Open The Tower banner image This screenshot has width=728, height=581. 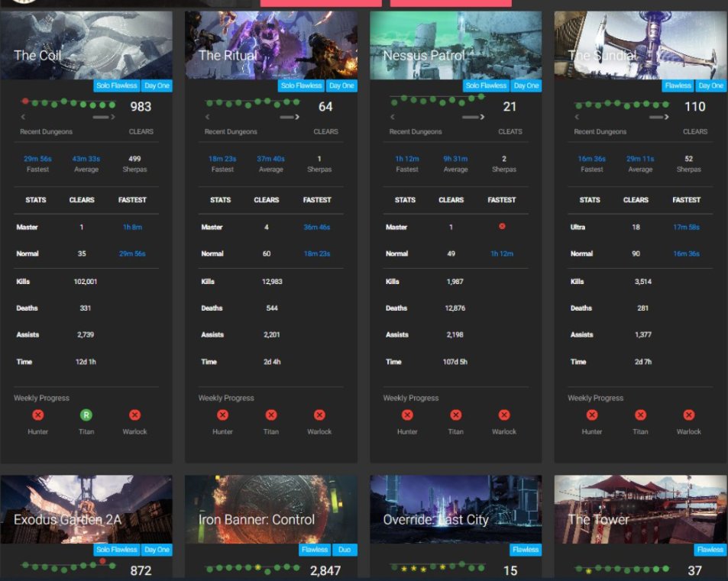click(641, 509)
